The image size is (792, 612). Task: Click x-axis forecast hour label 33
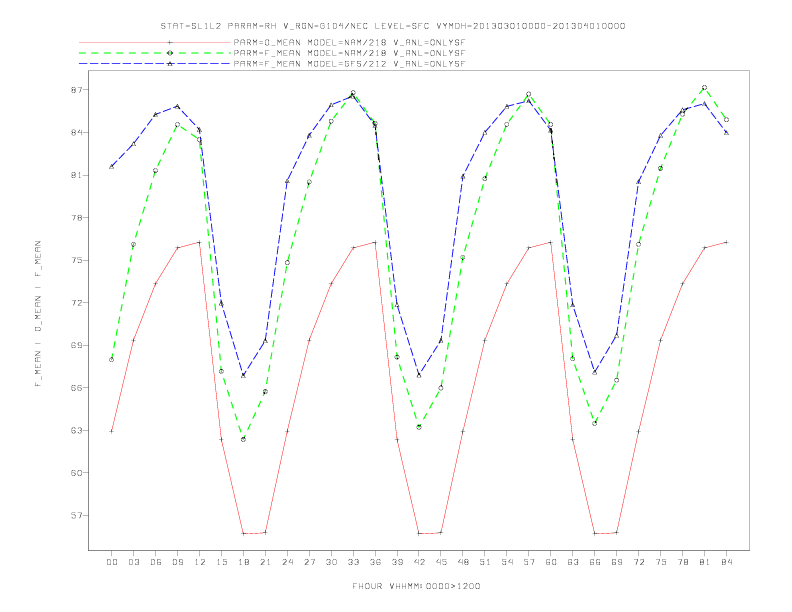click(x=353, y=562)
